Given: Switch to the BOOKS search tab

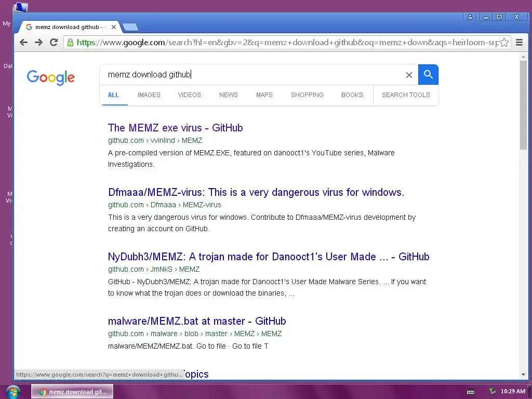Looking at the screenshot, I should (x=352, y=95).
